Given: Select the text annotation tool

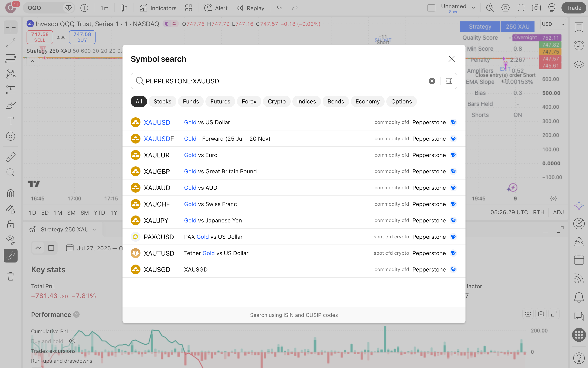Looking at the screenshot, I should pyautogui.click(x=10, y=121).
